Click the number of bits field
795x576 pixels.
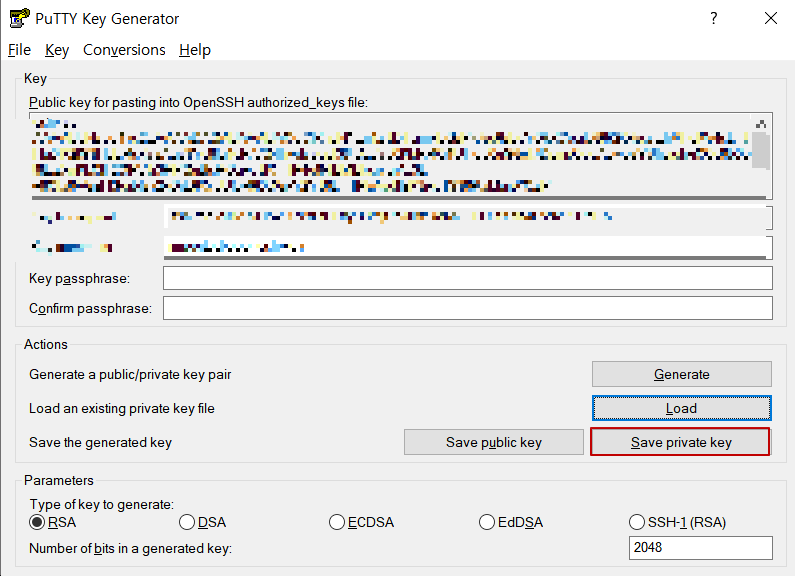pyautogui.click(x=701, y=548)
